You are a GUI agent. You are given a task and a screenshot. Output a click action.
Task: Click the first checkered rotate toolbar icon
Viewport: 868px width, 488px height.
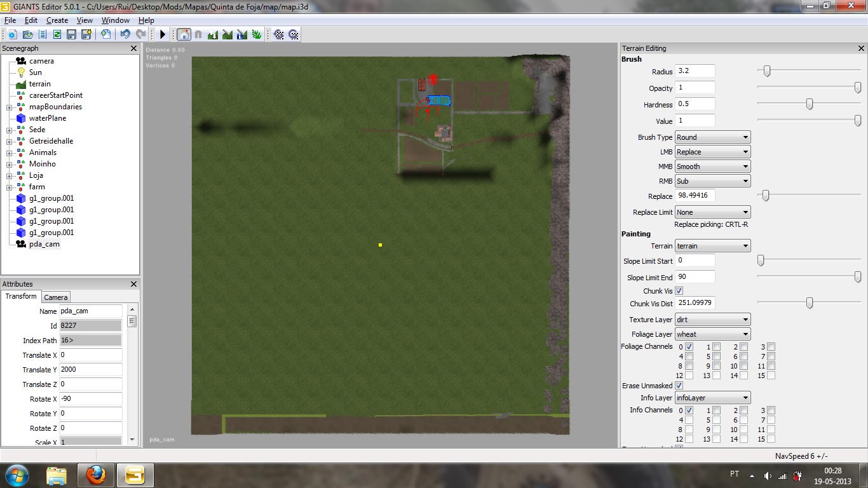278,34
